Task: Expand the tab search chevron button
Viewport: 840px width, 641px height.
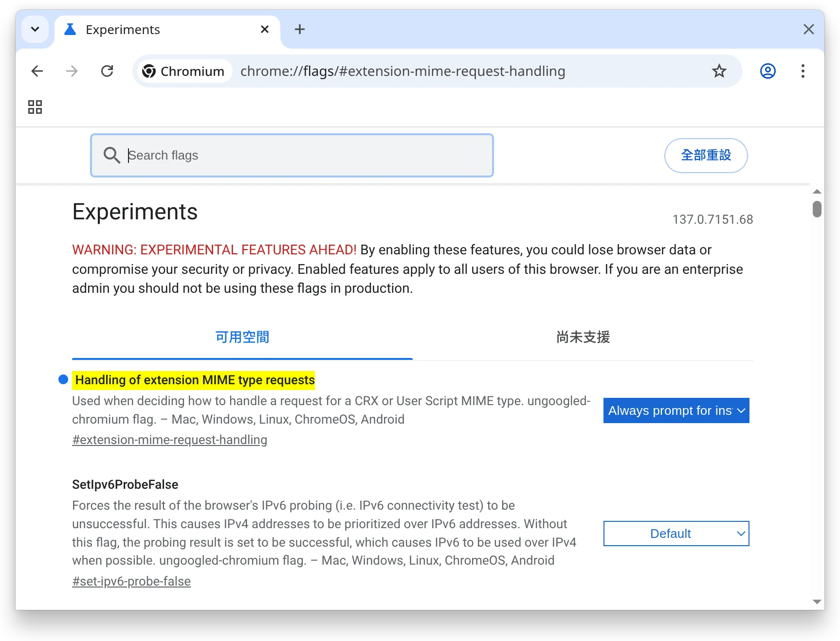Action: click(x=35, y=30)
